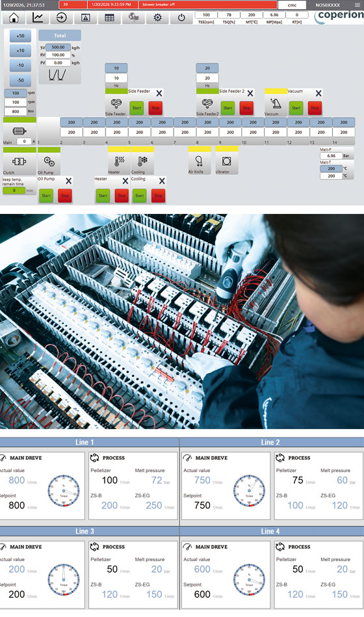Increase speed with the +50 button
364x617 pixels.
point(20,36)
